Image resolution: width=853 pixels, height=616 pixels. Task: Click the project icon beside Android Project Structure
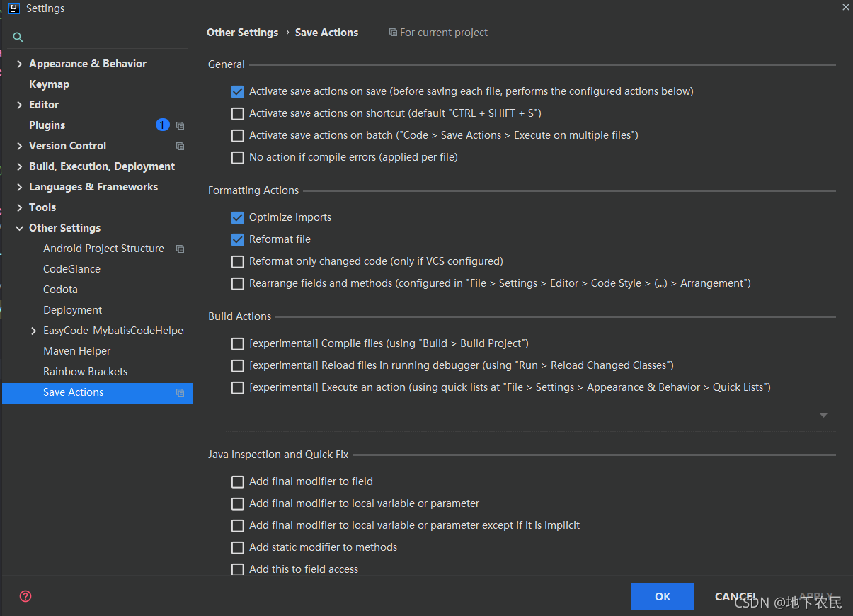click(x=180, y=249)
